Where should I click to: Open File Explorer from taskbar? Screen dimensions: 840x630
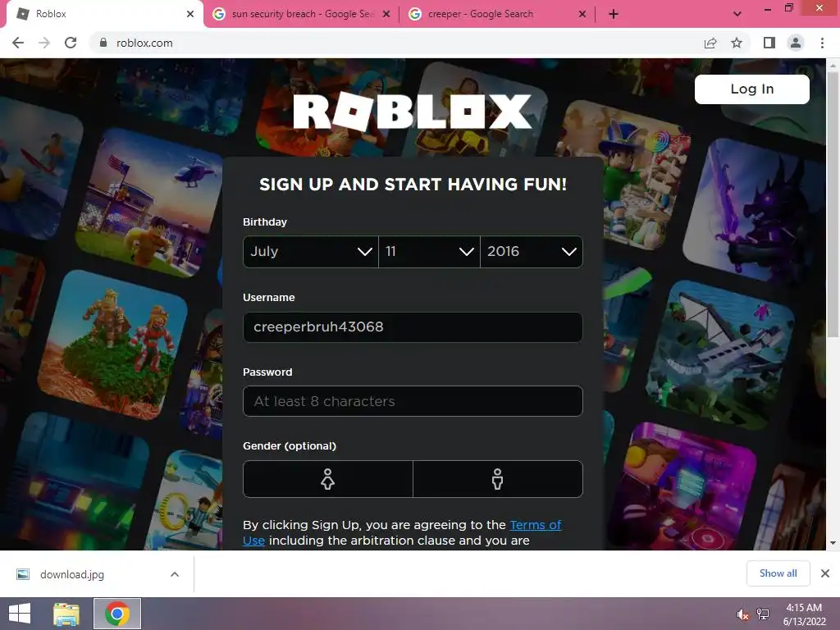click(66, 614)
